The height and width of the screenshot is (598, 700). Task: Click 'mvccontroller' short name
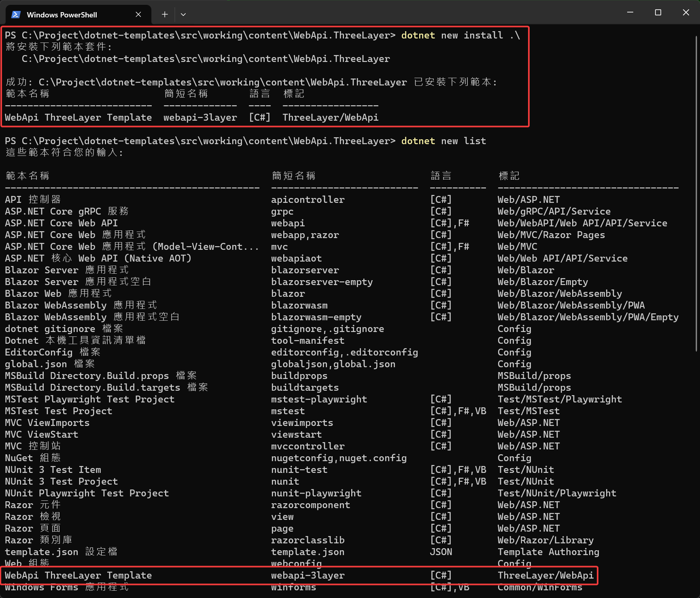click(308, 447)
